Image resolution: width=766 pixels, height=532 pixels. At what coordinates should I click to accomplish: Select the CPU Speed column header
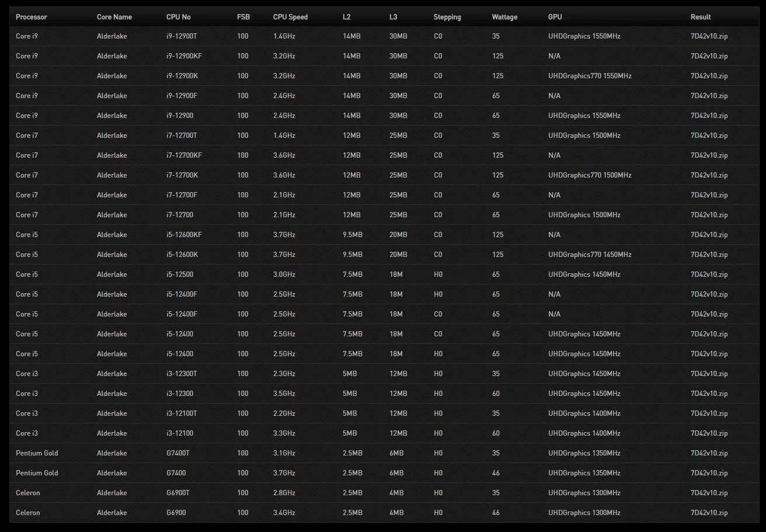click(x=290, y=17)
